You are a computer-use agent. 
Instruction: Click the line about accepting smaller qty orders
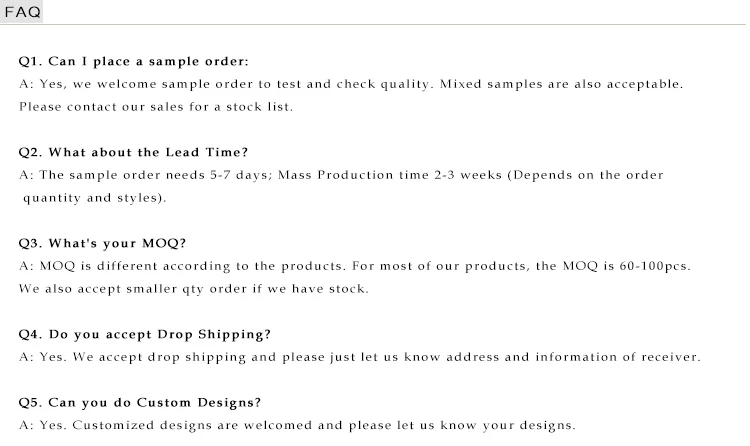point(194,289)
